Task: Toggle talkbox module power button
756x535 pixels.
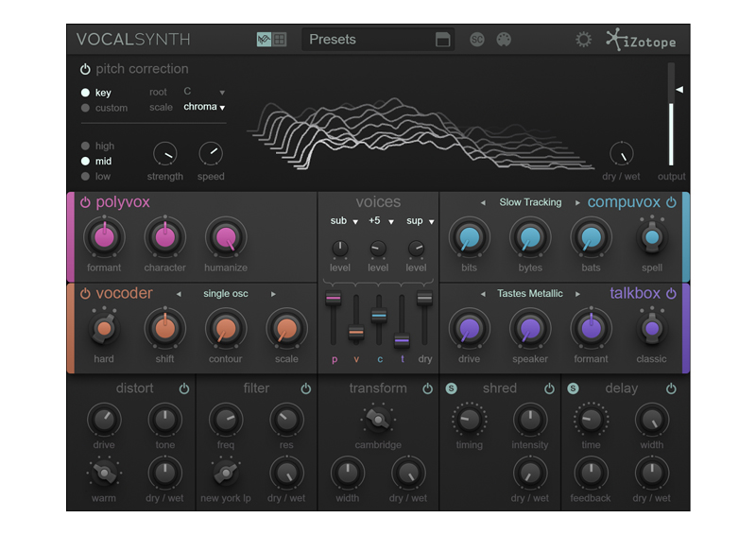Action: tap(671, 293)
